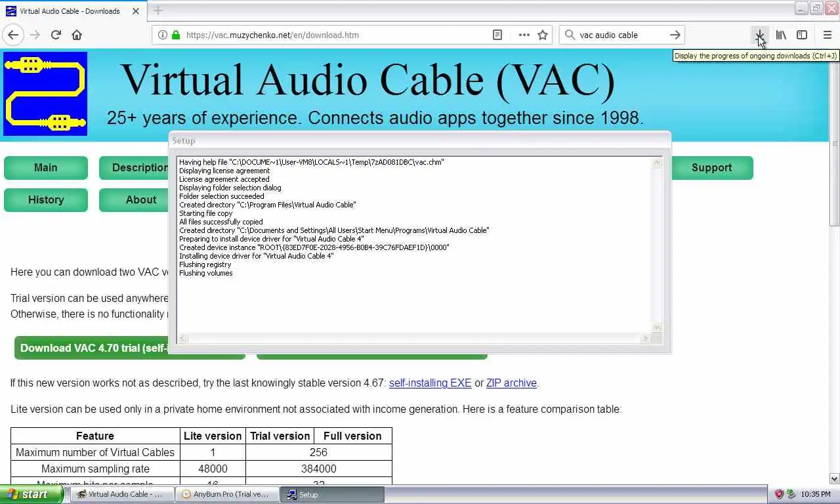
Task: Click the 'Trial version' table header
Action: click(x=280, y=436)
